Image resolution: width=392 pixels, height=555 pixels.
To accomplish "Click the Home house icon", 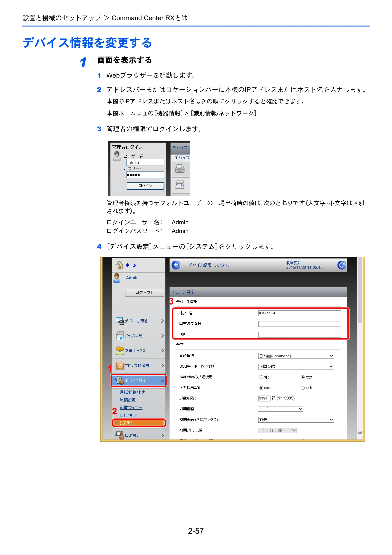I will (119, 265).
